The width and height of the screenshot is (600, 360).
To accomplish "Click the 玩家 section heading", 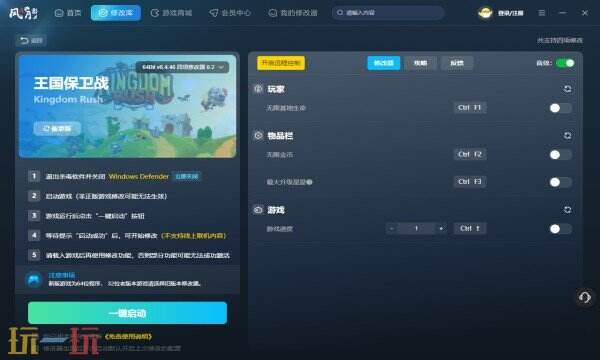I will (276, 89).
